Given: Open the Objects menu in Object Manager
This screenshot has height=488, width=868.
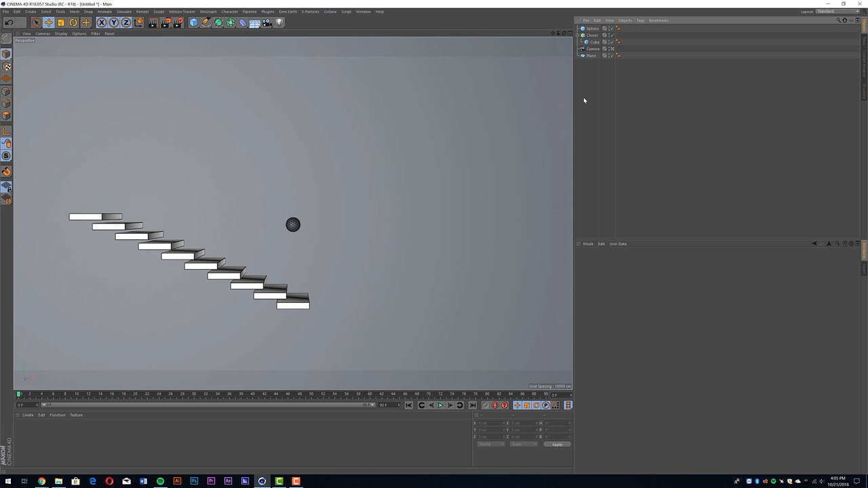Looking at the screenshot, I should pos(625,20).
